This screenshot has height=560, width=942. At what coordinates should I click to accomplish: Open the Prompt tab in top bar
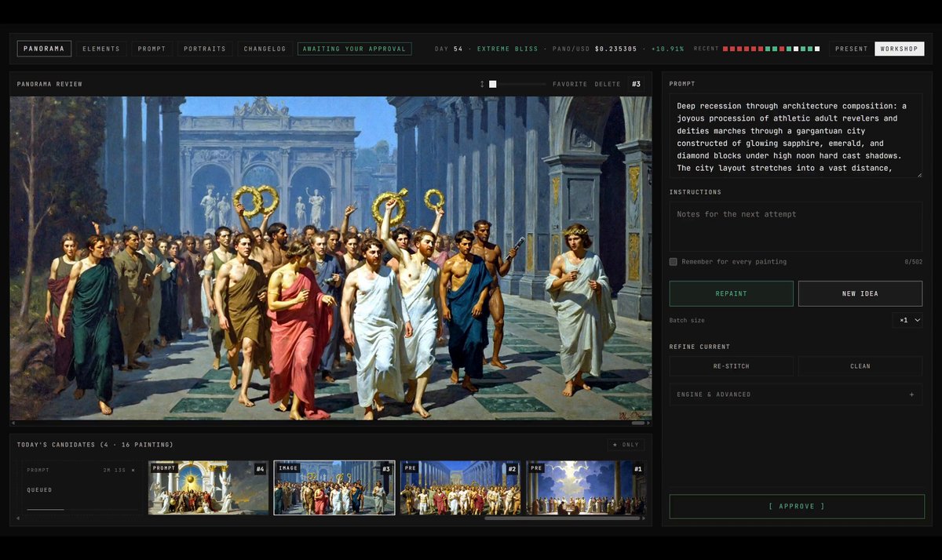[x=152, y=49]
